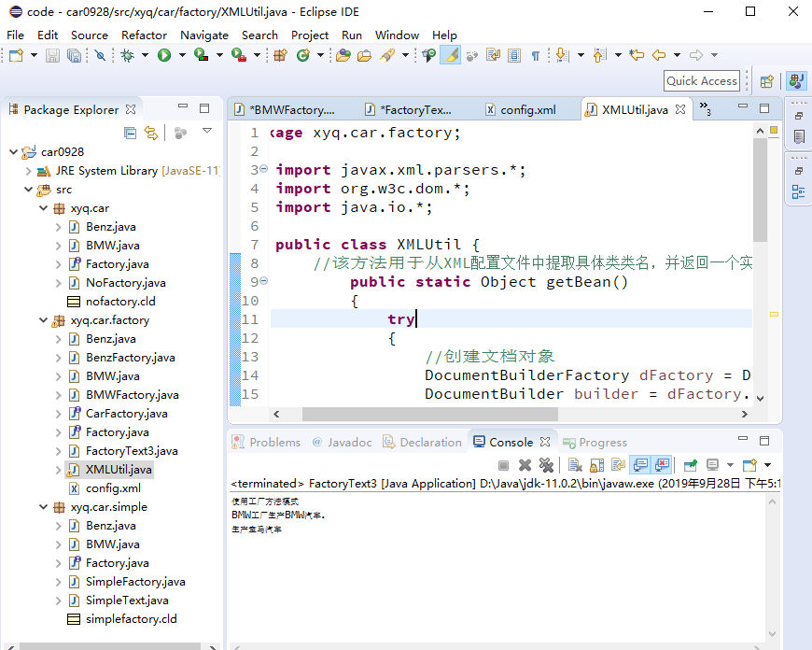
Task: Toggle Link with Editor in Package Explorer
Action: pyautogui.click(x=151, y=133)
